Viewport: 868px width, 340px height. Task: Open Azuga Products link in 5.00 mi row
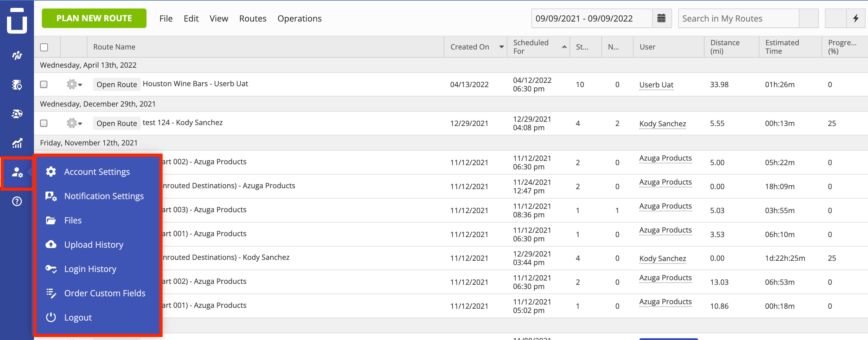[665, 158]
